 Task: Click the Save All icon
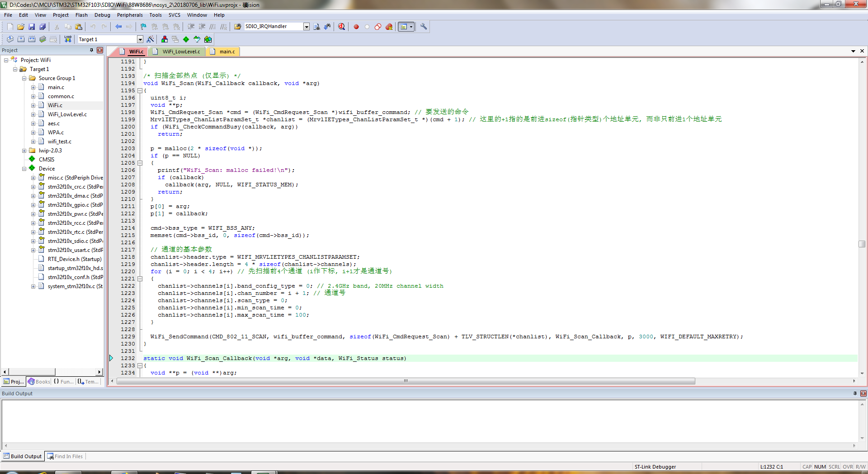click(x=42, y=27)
